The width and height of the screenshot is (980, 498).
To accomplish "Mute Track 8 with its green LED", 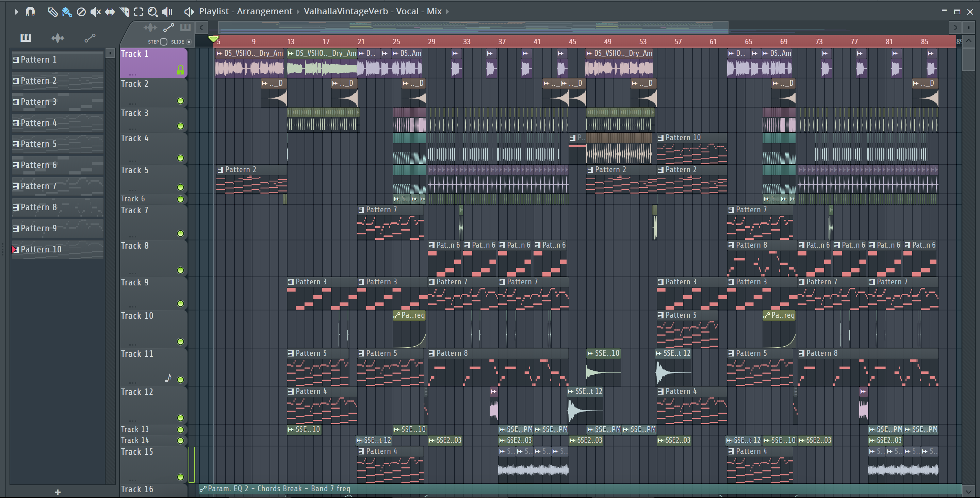I will point(181,270).
